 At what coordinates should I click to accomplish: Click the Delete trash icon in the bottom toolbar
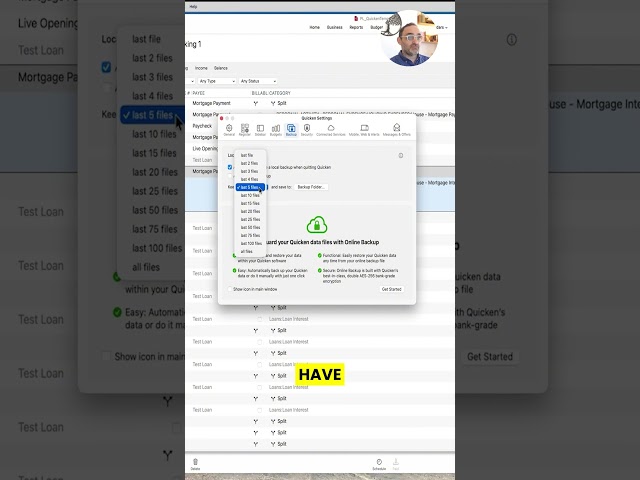pos(196,464)
